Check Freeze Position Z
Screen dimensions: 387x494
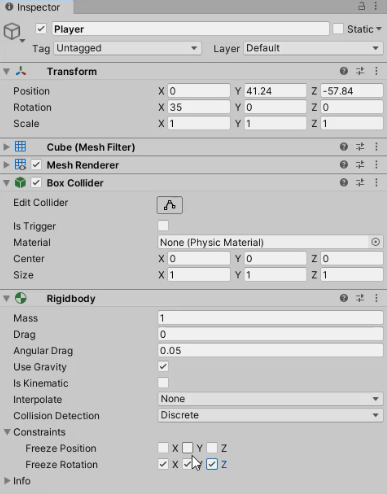pos(212,448)
